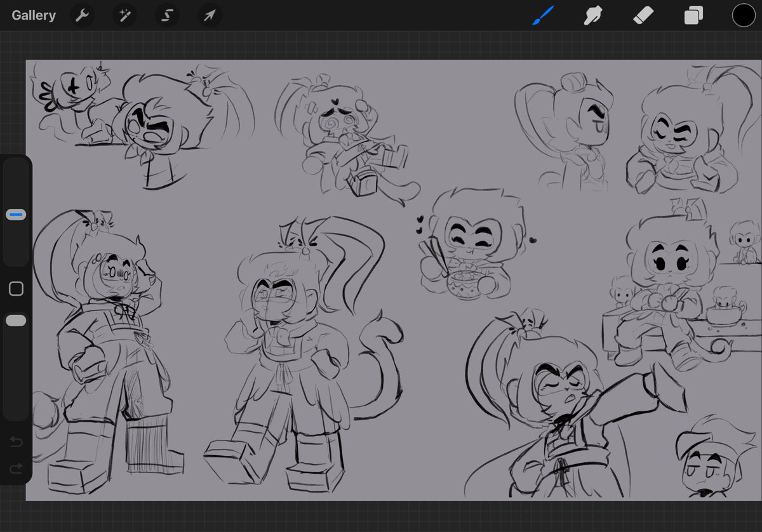Adjust the brush size slider handle
This screenshot has width=762, height=532.
(16, 215)
